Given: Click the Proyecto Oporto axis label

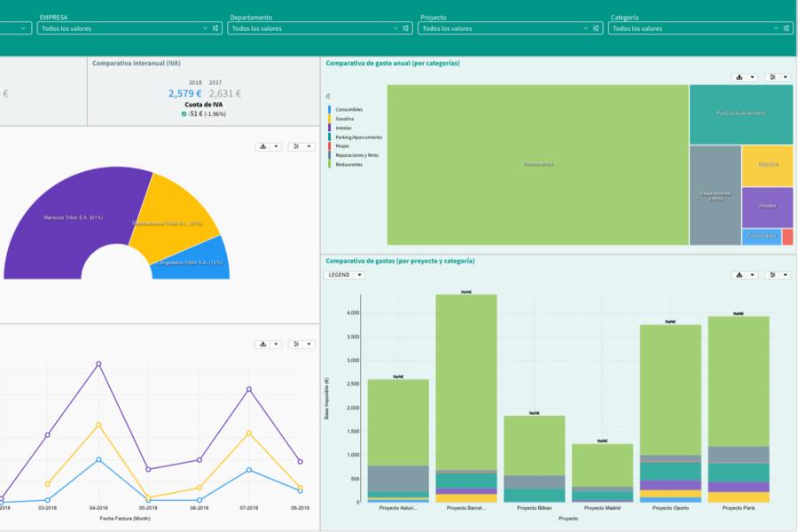Looking at the screenshot, I should coord(670,508).
